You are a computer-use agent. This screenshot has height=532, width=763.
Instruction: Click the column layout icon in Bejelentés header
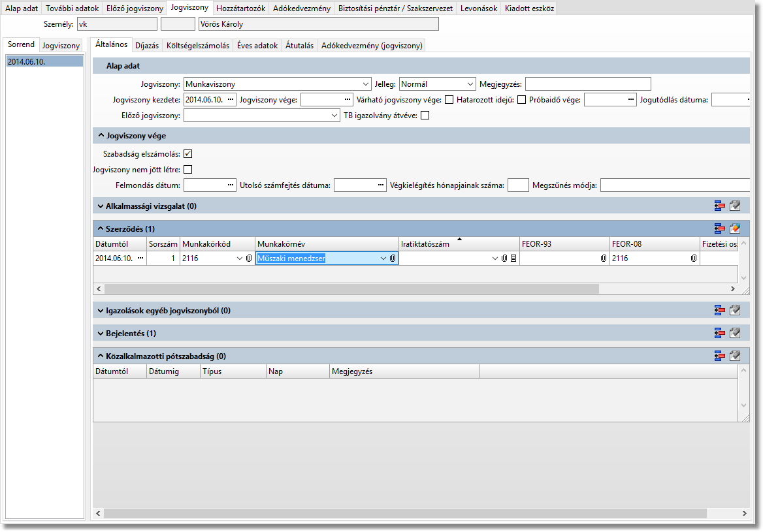coord(720,334)
